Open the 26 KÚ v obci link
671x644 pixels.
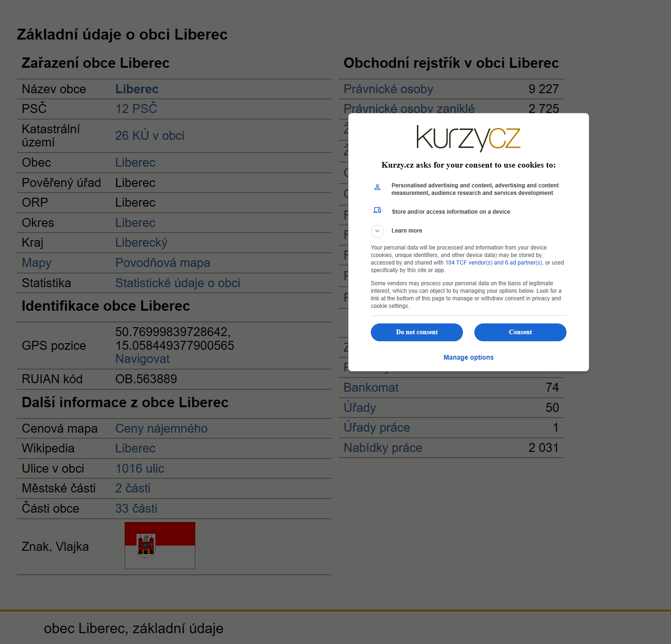tap(150, 136)
